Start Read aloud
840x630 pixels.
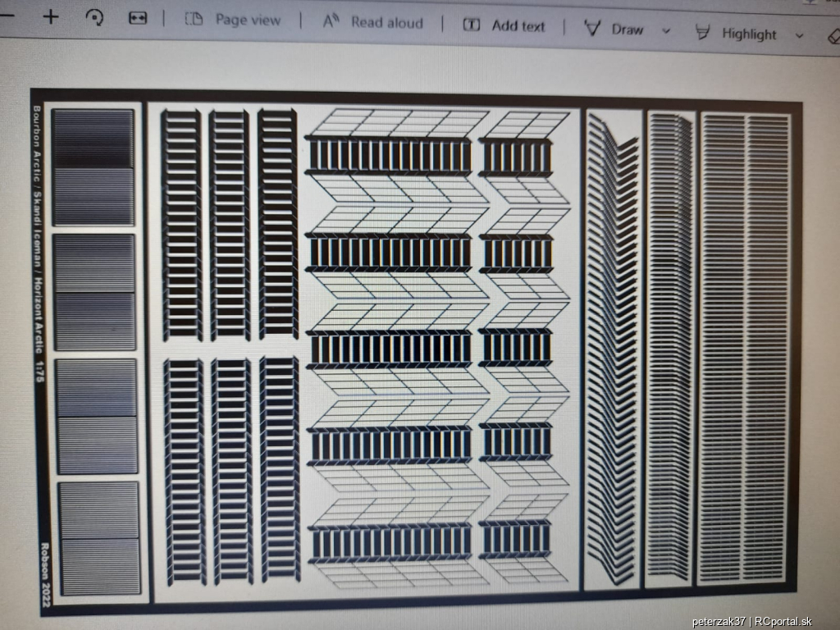click(373, 22)
